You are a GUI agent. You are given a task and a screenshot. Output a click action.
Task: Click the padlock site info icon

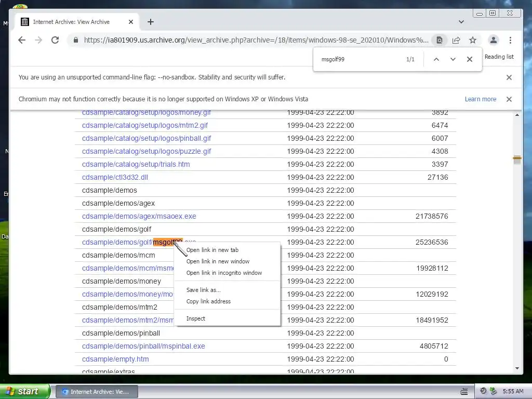tap(76, 40)
